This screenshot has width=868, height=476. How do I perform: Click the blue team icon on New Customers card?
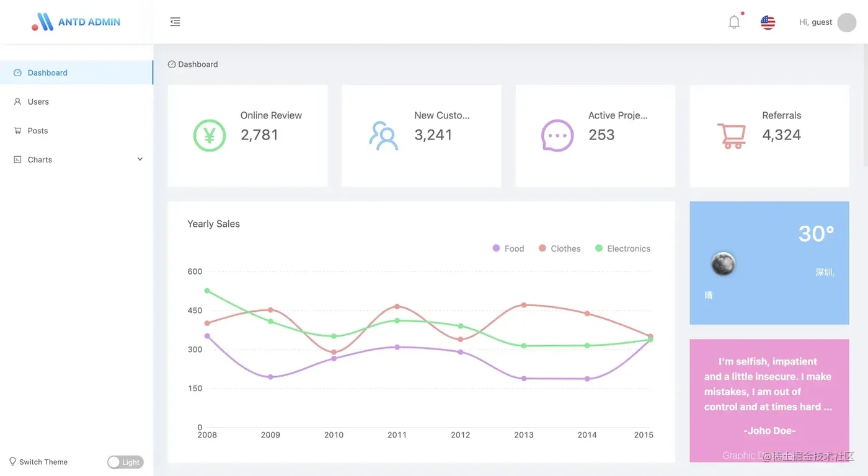click(383, 135)
